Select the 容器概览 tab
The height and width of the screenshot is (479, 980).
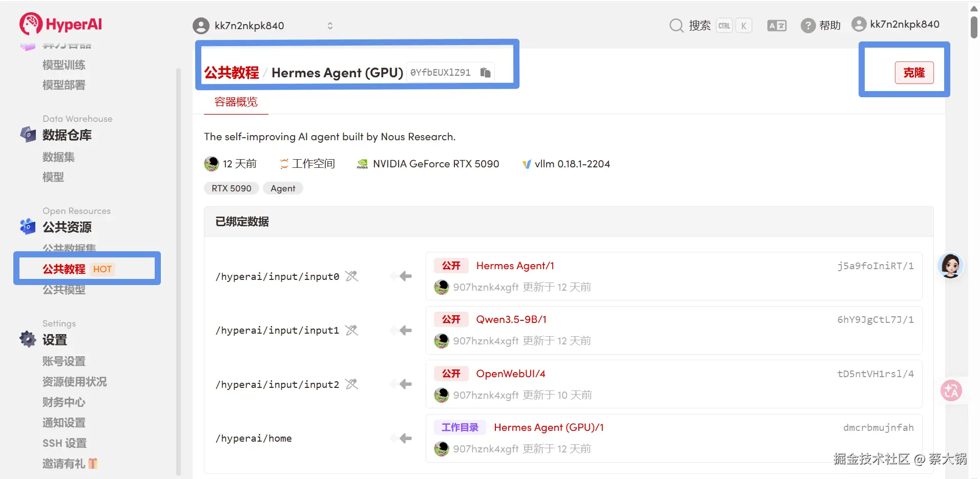pyautogui.click(x=236, y=102)
